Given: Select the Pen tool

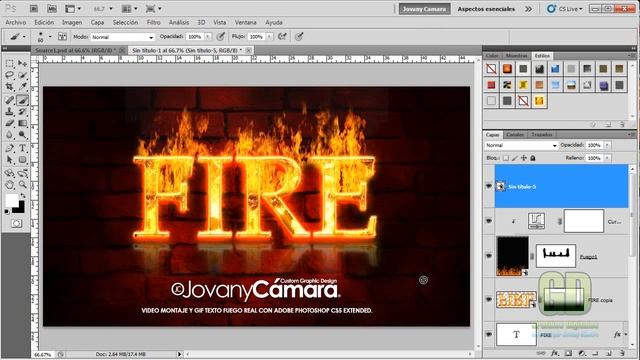Looking at the screenshot, I should (9, 148).
